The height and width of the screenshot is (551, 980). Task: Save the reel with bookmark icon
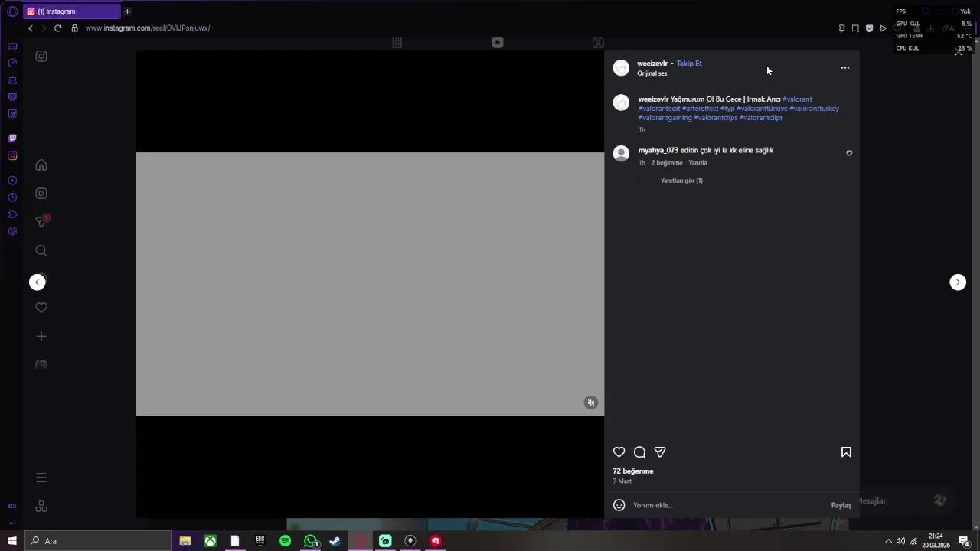coord(846,452)
